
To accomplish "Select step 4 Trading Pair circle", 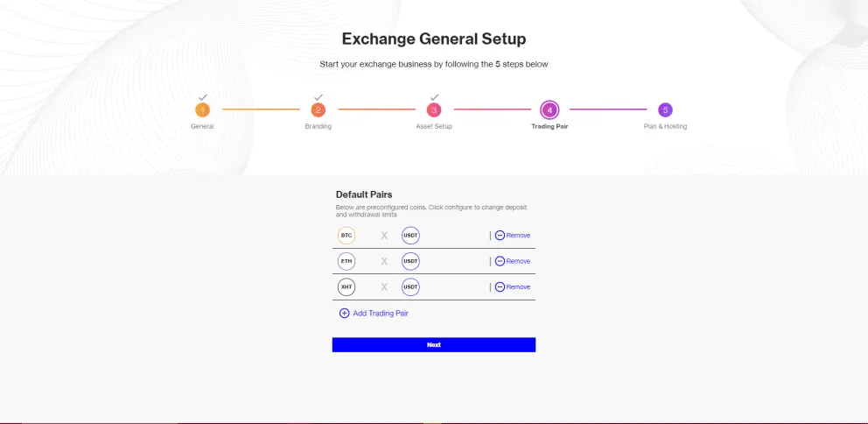I will click(x=549, y=110).
